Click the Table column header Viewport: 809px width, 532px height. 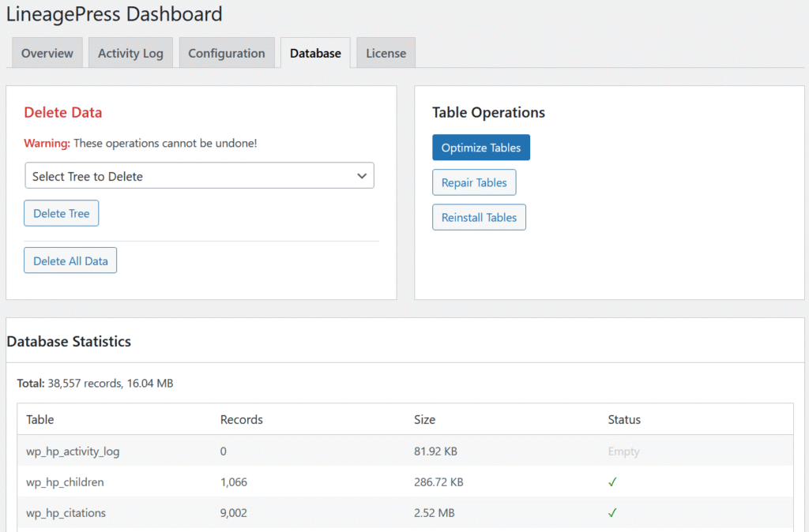(x=40, y=420)
